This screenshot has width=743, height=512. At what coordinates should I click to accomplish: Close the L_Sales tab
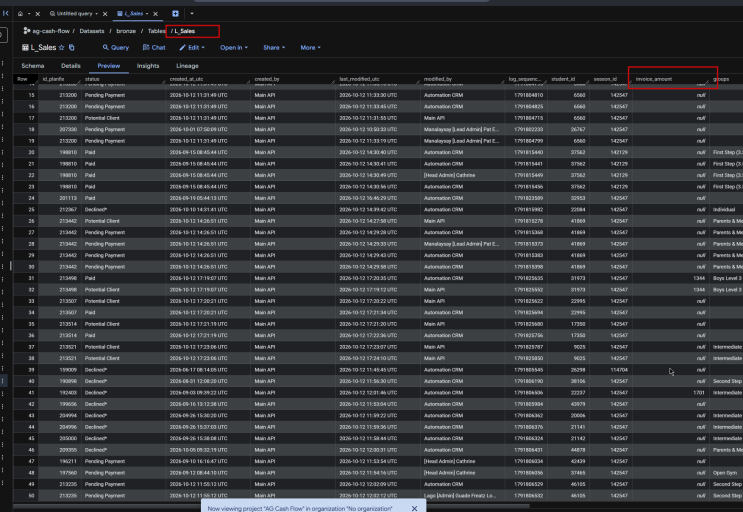click(x=155, y=14)
